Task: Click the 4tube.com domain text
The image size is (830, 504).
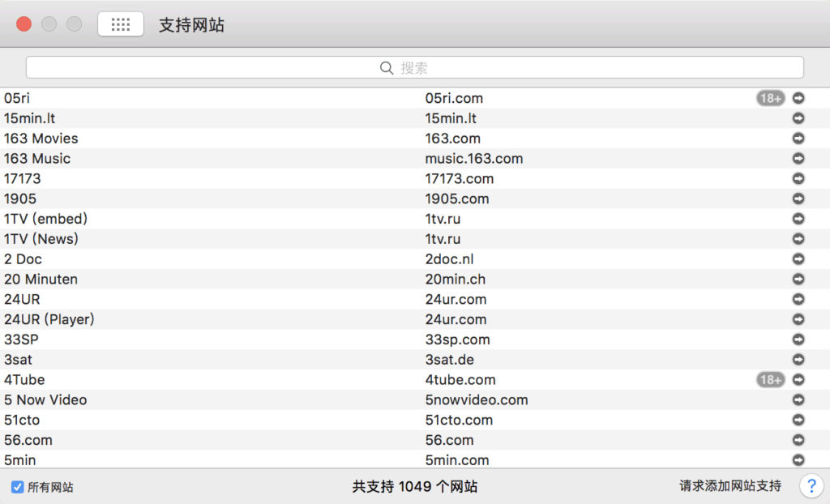Action: [x=460, y=379]
